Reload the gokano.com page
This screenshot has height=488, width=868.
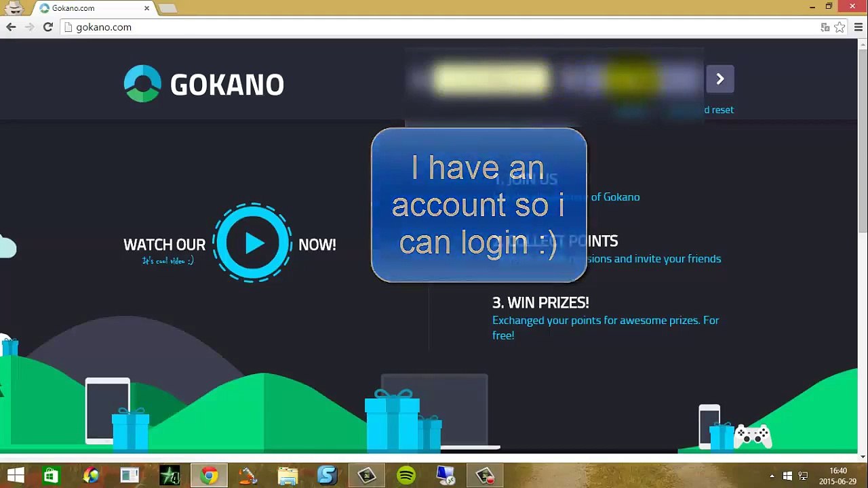click(47, 27)
